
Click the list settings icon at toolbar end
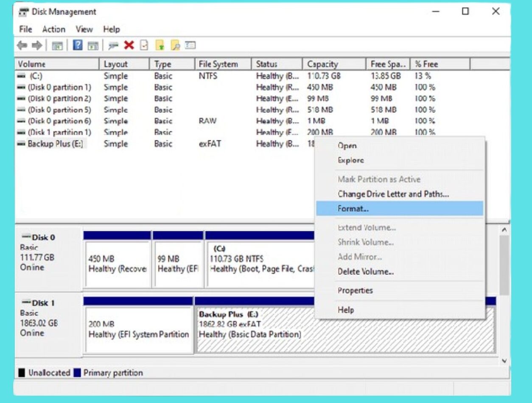coord(190,45)
